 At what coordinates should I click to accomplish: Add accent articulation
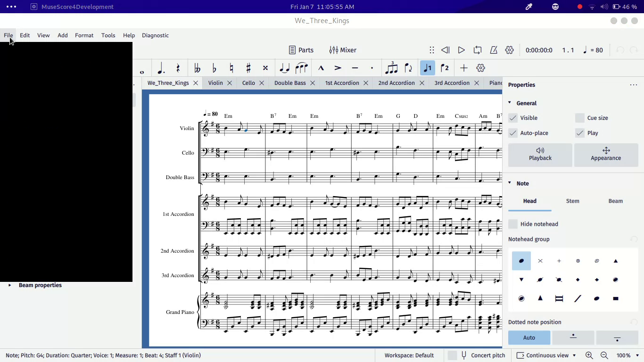338,68
